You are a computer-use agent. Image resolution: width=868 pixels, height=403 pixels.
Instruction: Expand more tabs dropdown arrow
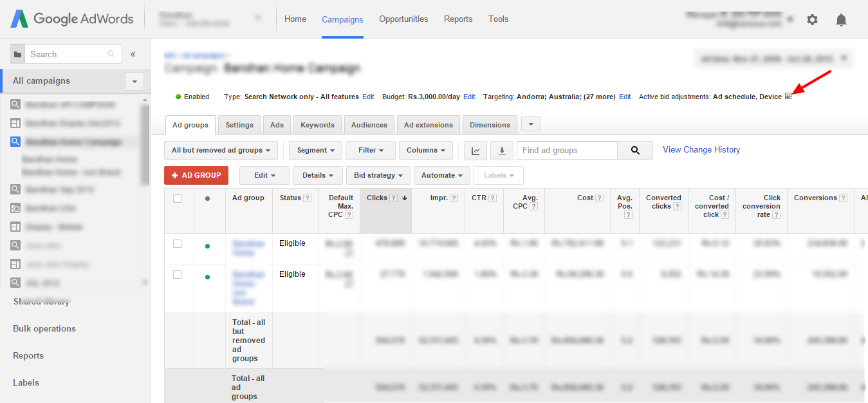pos(530,124)
